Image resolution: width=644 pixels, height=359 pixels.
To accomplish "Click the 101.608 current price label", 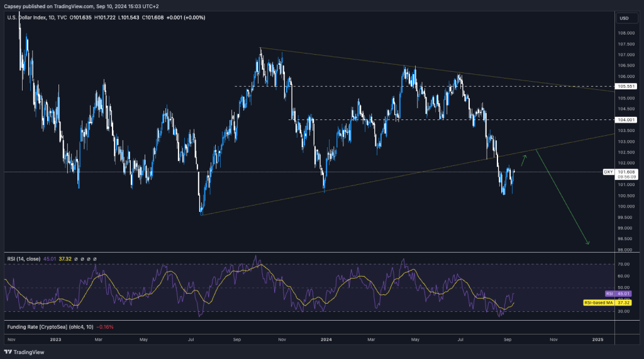I will (x=628, y=172).
